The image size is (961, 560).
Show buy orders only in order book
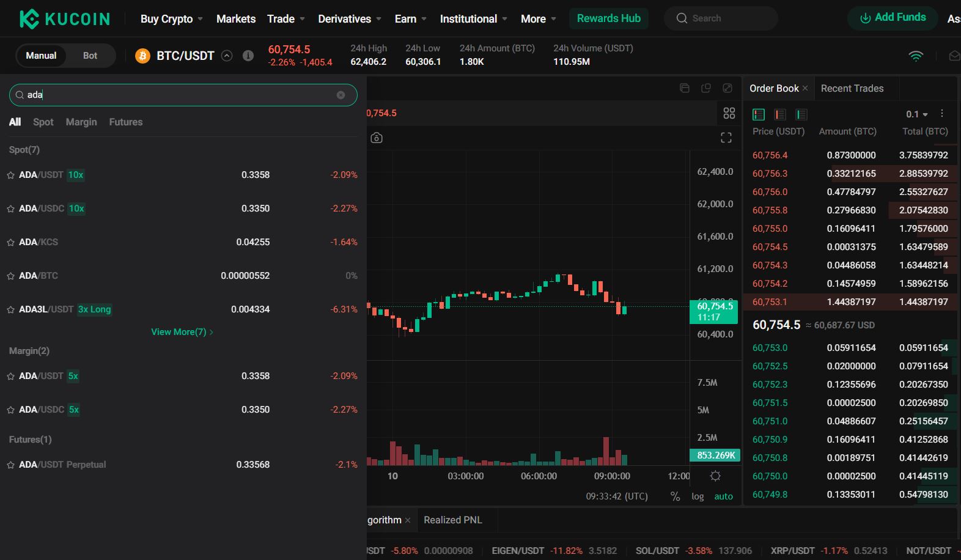pos(801,114)
